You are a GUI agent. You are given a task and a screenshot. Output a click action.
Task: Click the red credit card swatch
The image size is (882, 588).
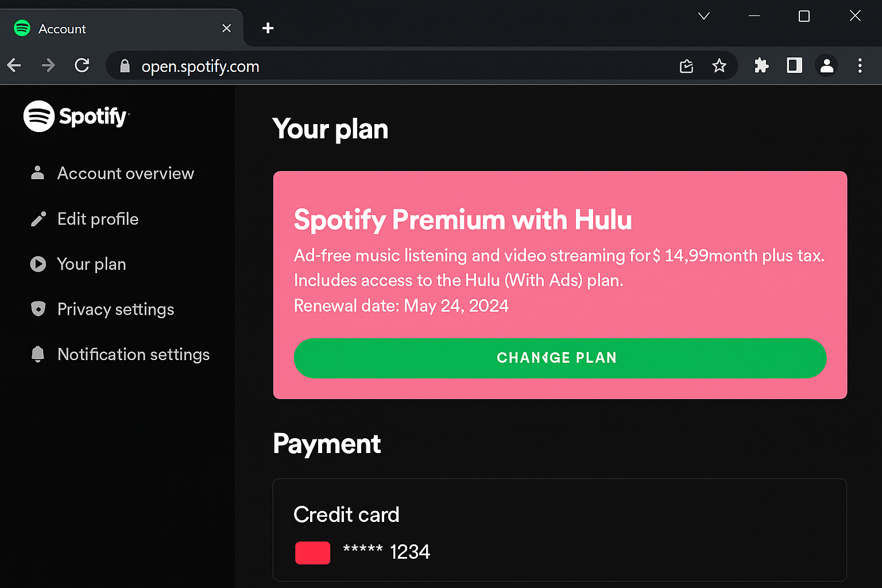click(312, 552)
